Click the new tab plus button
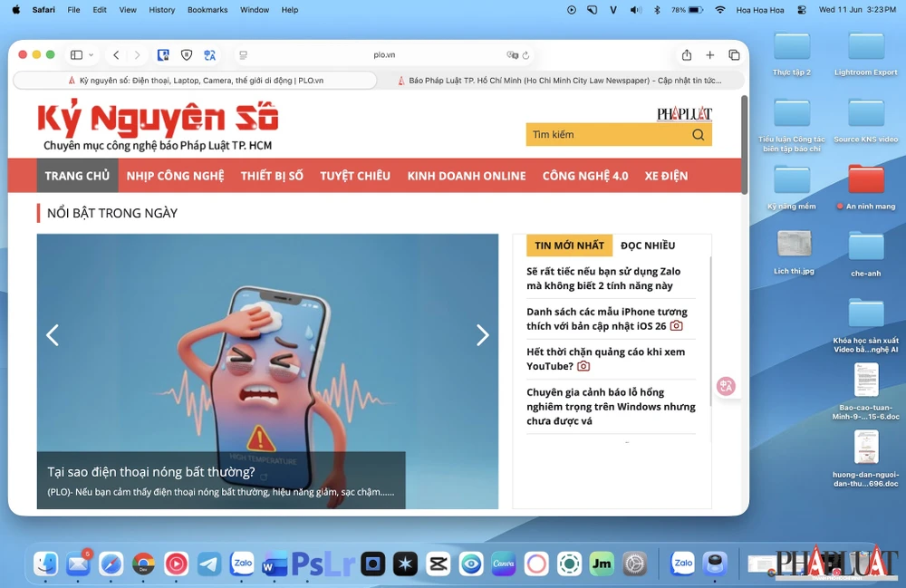The height and width of the screenshot is (588, 906). pos(710,54)
